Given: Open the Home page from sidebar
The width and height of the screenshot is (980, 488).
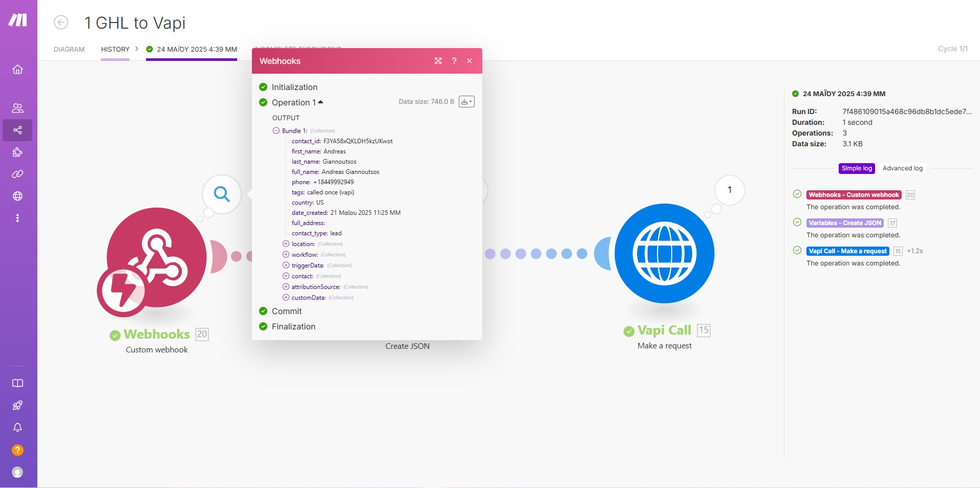Looking at the screenshot, I should point(17,70).
